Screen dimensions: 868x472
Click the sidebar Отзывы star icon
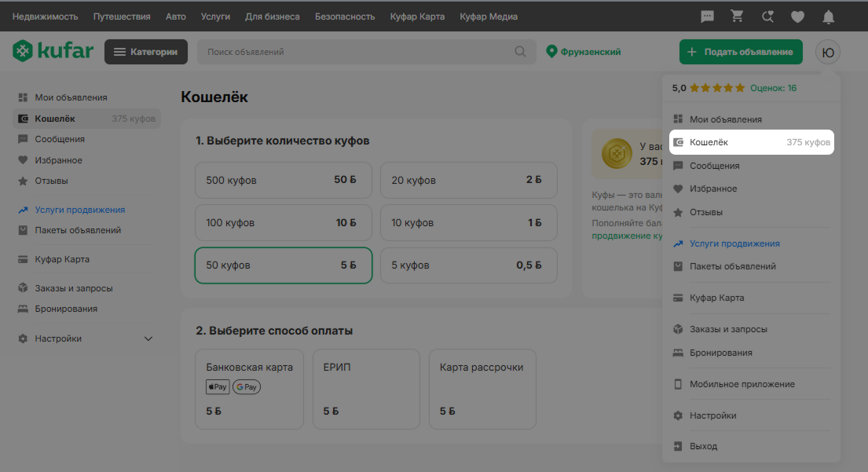[x=23, y=181]
